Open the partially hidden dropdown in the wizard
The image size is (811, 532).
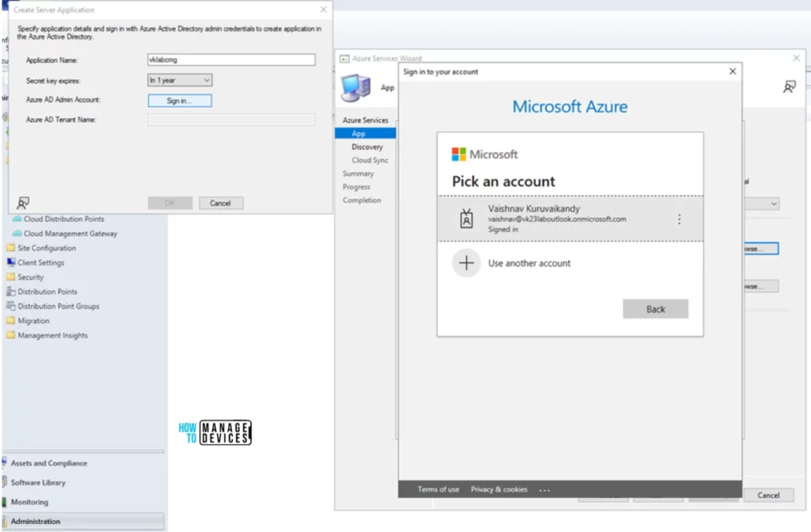[761, 203]
